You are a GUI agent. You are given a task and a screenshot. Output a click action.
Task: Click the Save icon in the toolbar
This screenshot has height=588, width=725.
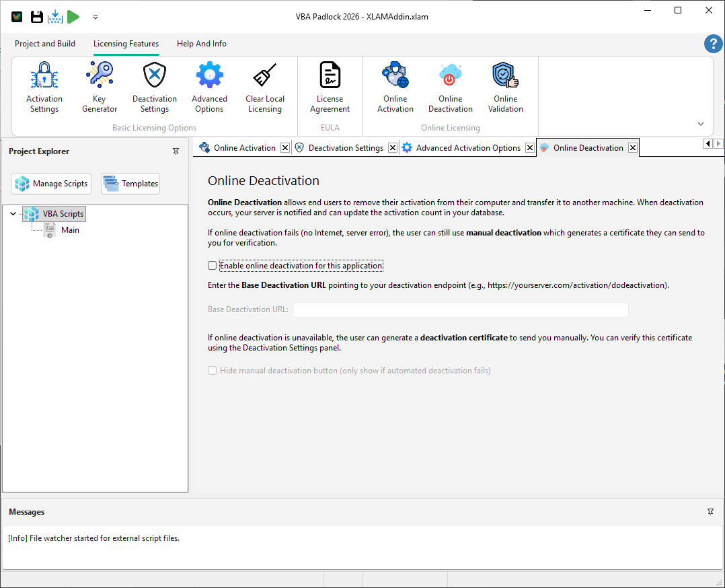tap(37, 16)
